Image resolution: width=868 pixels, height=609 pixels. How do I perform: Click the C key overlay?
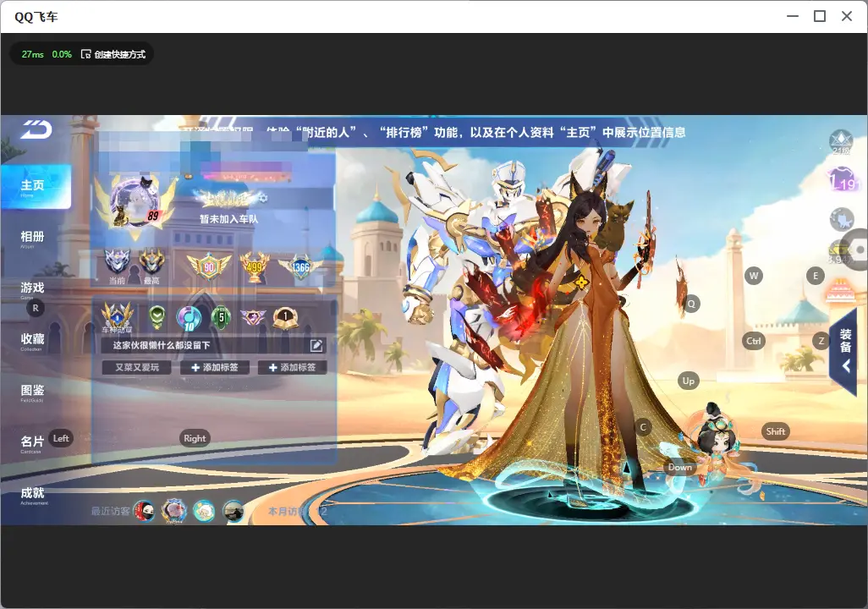tap(643, 427)
